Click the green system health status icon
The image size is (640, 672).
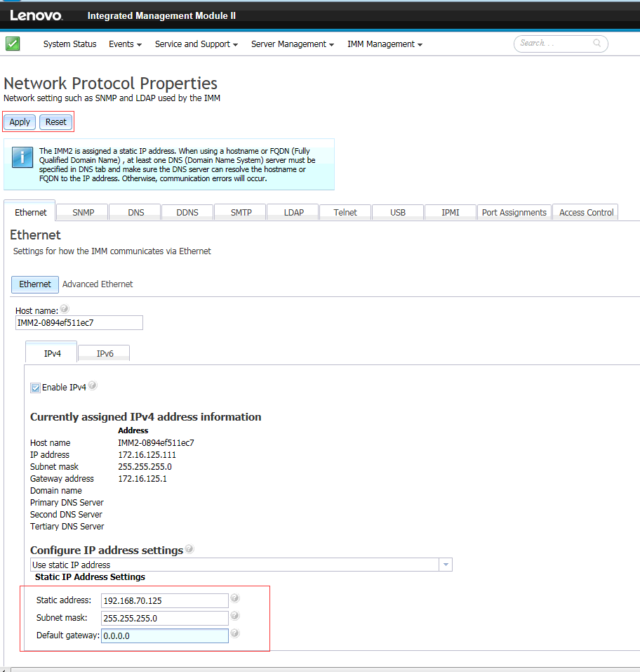(x=13, y=44)
